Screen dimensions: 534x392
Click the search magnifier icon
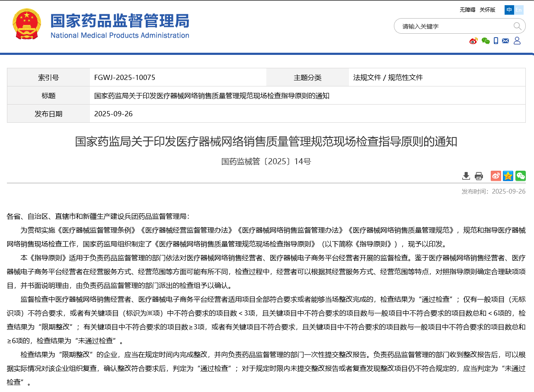click(517, 26)
